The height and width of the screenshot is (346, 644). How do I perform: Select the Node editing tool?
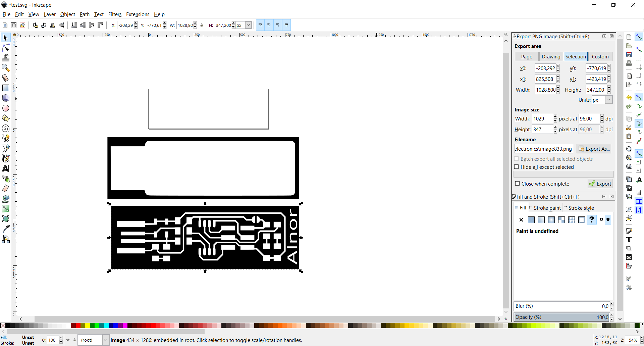tap(5, 48)
